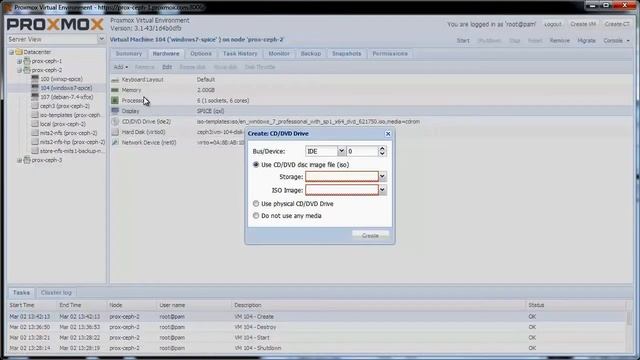Collapse the prox-ceph-2 tree node
640x360 pixels.
[19, 70]
